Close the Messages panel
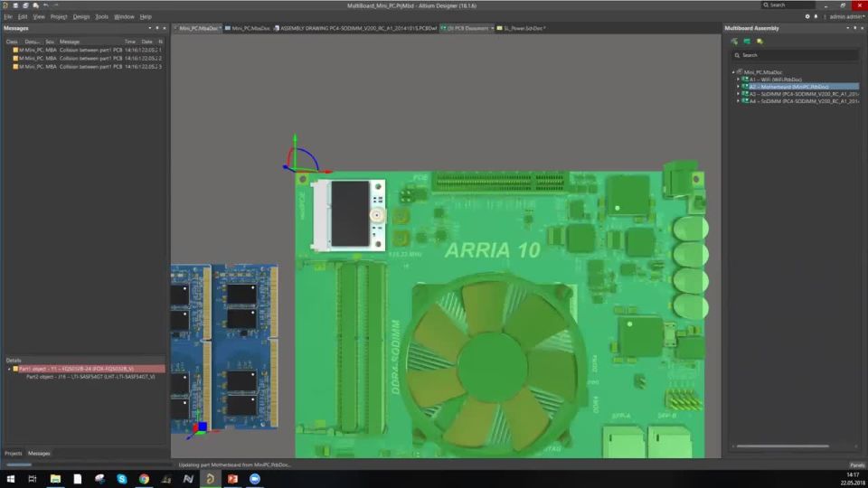The width and height of the screenshot is (868, 488). (164, 28)
